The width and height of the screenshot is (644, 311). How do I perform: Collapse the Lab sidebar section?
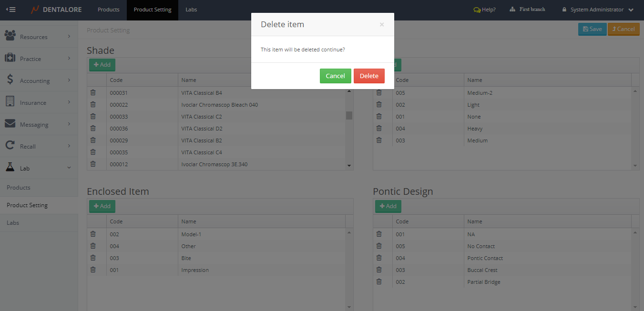[x=39, y=168]
